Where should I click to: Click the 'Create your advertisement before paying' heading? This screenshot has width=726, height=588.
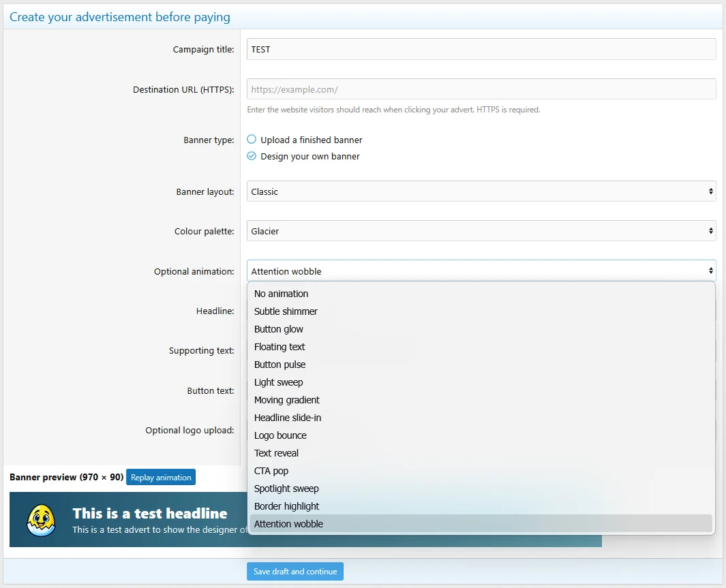point(120,17)
